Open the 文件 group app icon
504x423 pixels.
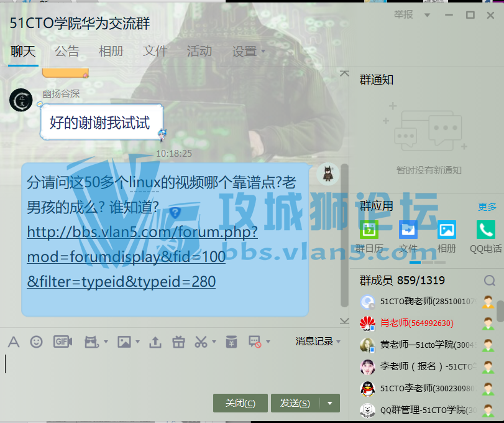pos(408,230)
